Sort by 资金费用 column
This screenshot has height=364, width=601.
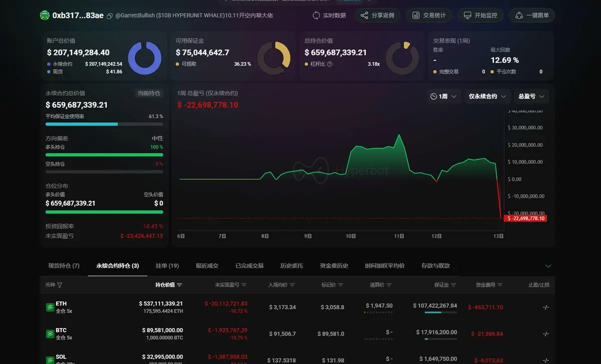click(x=489, y=285)
